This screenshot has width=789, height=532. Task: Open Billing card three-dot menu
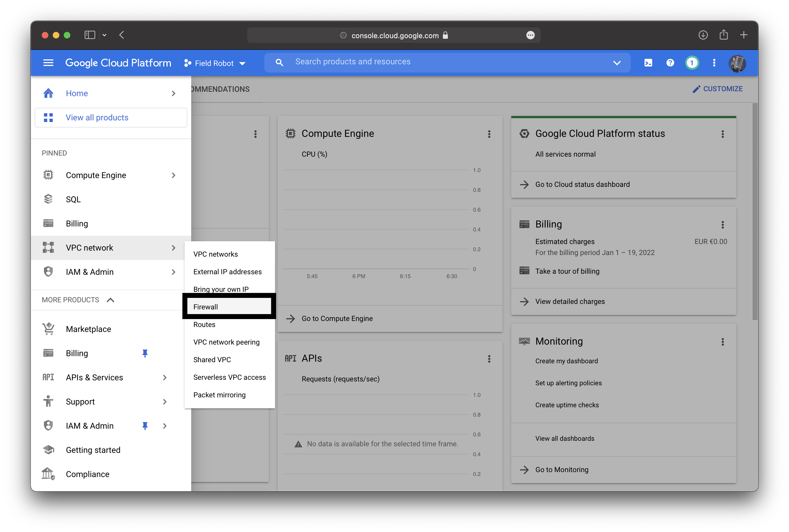[723, 225]
